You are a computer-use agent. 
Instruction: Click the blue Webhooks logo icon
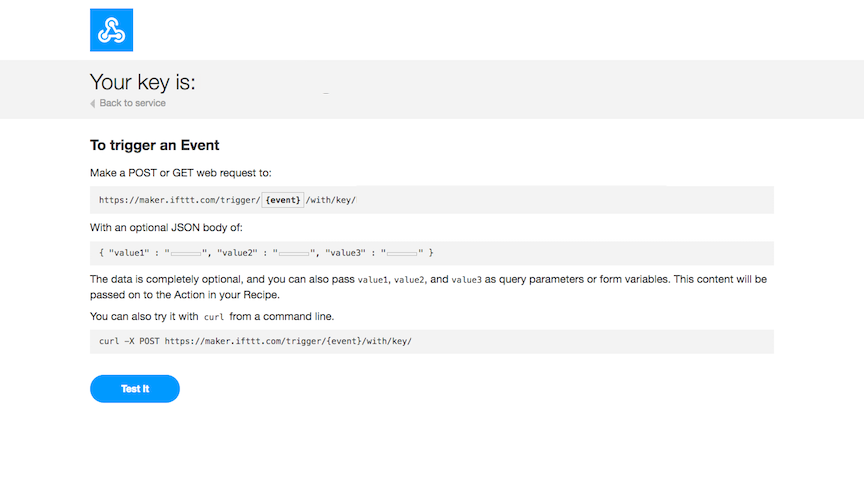(x=111, y=30)
